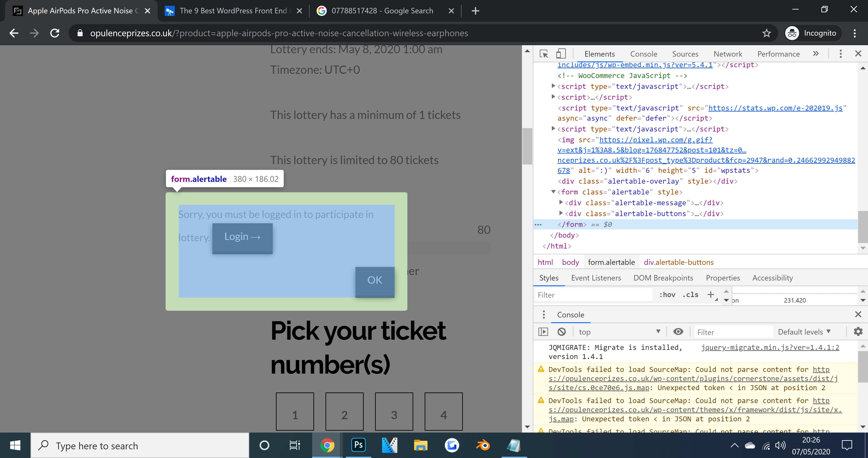
Task: Open Wi-Fi network settings in system tray
Action: (x=766, y=446)
